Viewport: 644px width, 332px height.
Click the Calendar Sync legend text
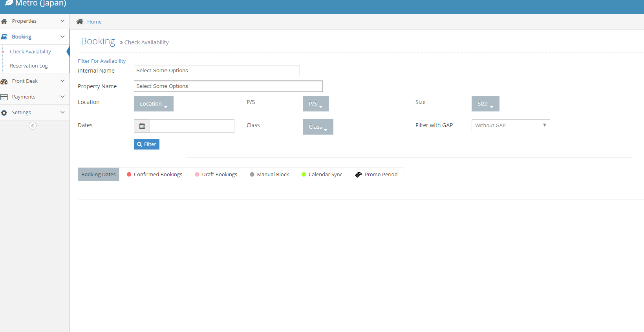click(x=326, y=175)
